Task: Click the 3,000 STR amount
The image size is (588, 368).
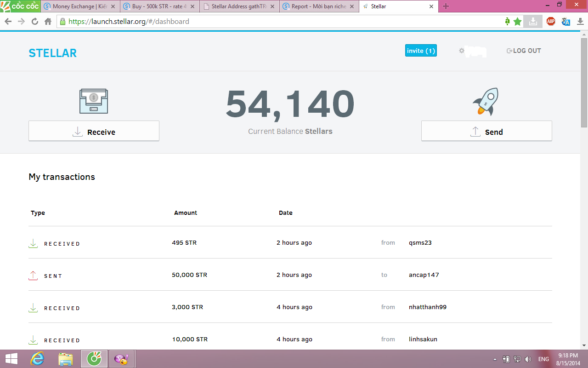Action: coord(187,307)
